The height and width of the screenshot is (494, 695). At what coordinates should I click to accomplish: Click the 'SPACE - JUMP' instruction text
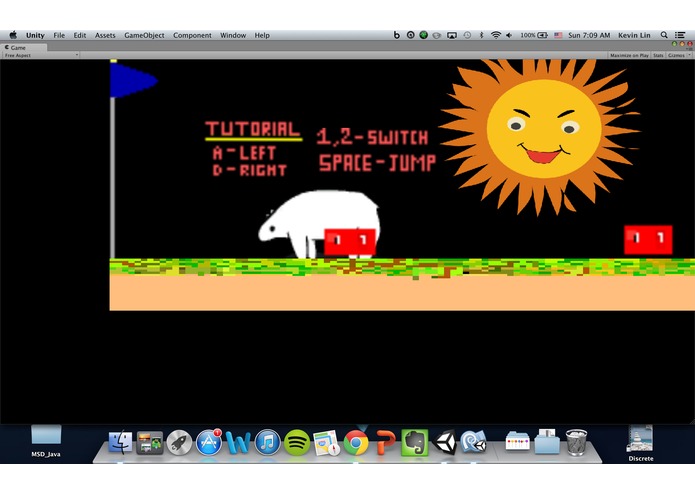tap(377, 163)
